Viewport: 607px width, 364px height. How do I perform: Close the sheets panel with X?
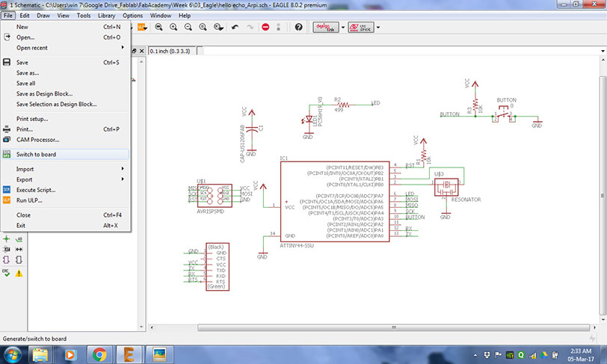tap(142, 51)
